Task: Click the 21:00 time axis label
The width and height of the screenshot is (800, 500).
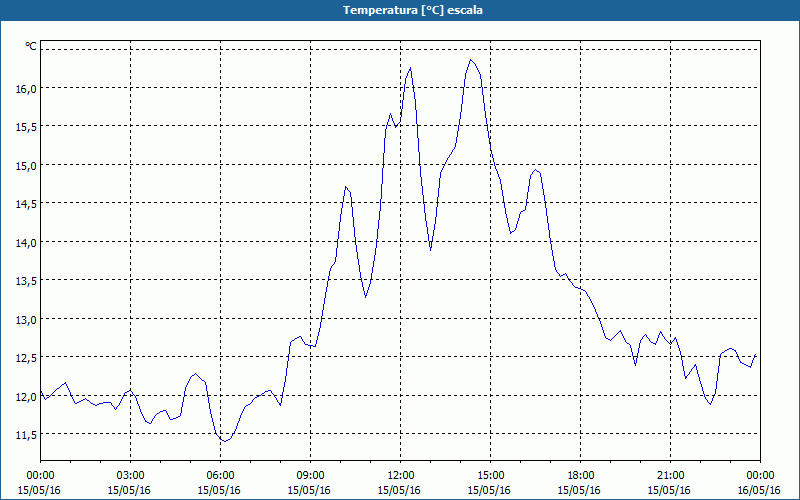Action: (x=670, y=476)
